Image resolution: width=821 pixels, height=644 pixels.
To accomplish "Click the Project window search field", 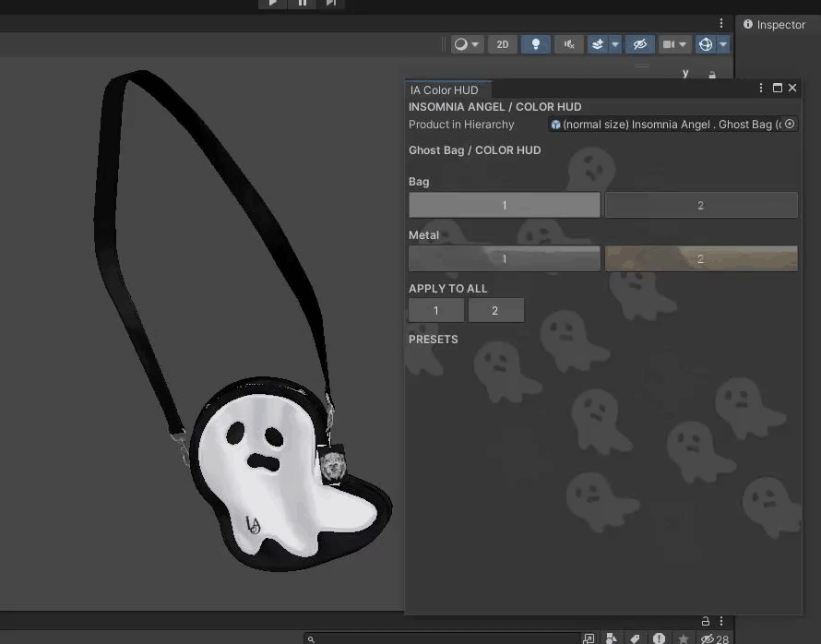I will click(441, 638).
